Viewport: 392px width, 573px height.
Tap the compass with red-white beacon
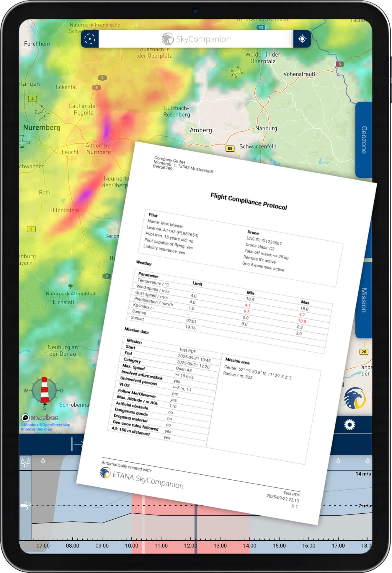point(44,390)
